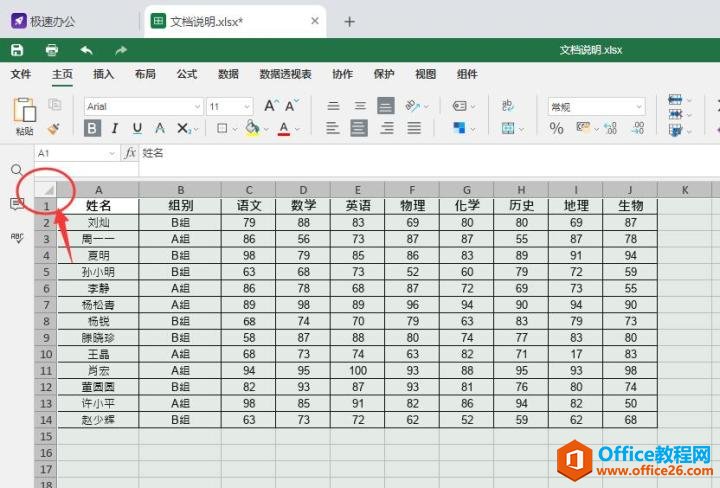The height and width of the screenshot is (488, 720).
Task: Click the fx insert function button
Action: (x=130, y=153)
